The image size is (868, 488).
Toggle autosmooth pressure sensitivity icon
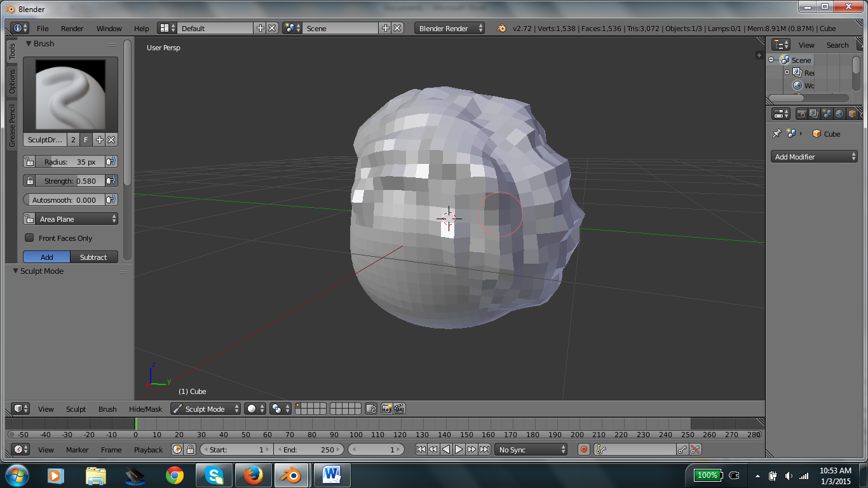click(x=111, y=200)
